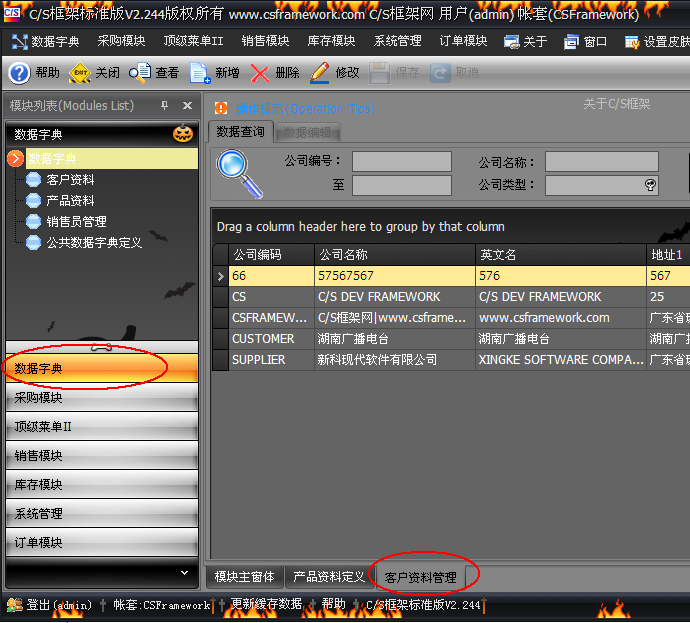This screenshot has height=623, width=690.
Task: Click the 帮助 help toolbar icon
Action: pyautogui.click(x=34, y=73)
